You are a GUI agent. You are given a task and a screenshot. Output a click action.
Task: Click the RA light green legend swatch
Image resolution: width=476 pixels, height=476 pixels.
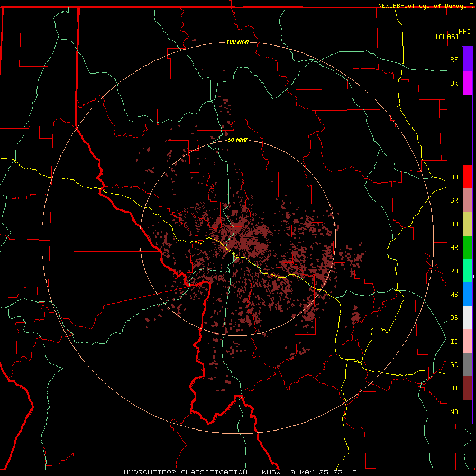pyautogui.click(x=467, y=271)
